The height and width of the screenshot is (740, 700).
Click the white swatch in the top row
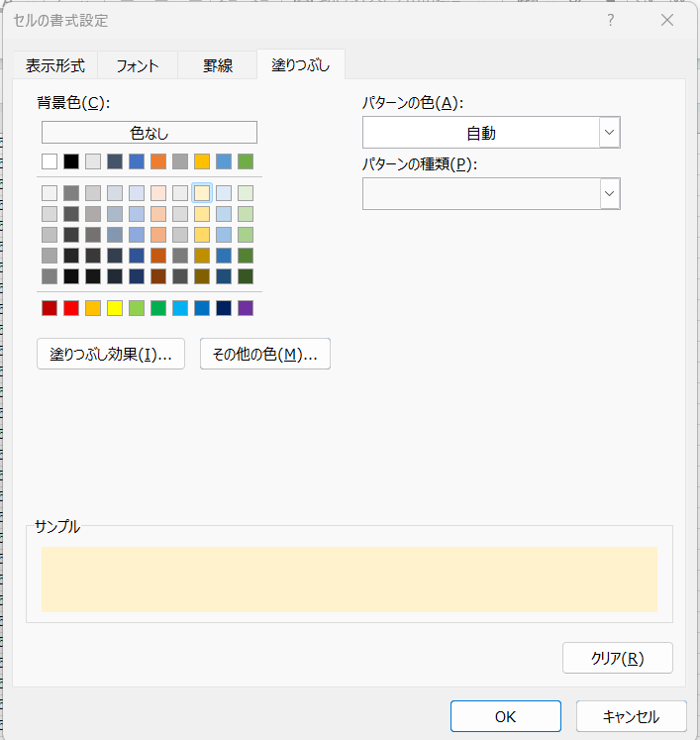click(50, 161)
